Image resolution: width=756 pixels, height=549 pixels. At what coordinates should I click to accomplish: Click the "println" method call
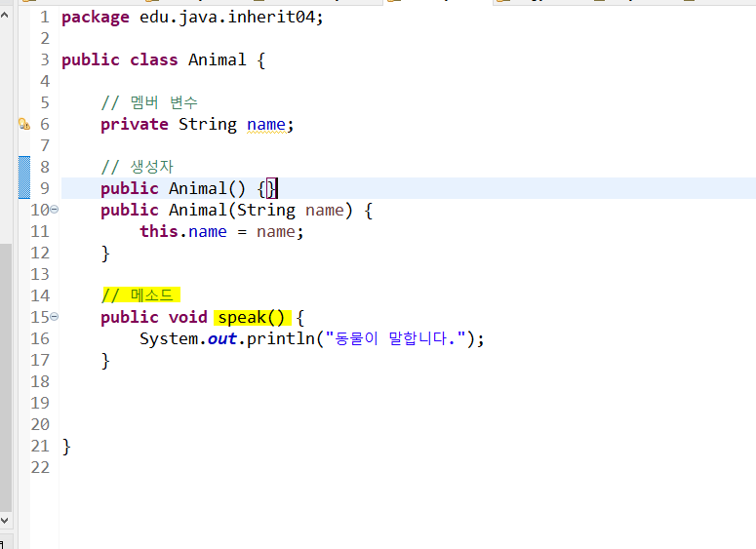[281, 338]
